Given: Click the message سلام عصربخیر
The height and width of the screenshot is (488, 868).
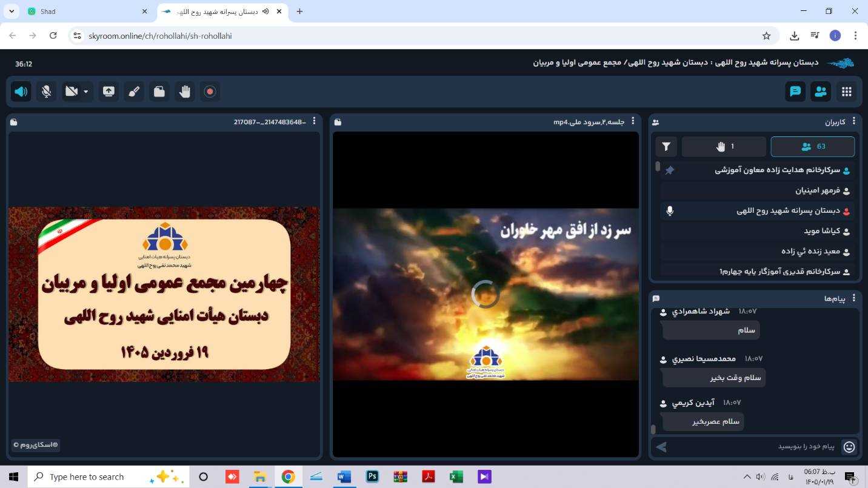Looking at the screenshot, I should coord(703,421).
